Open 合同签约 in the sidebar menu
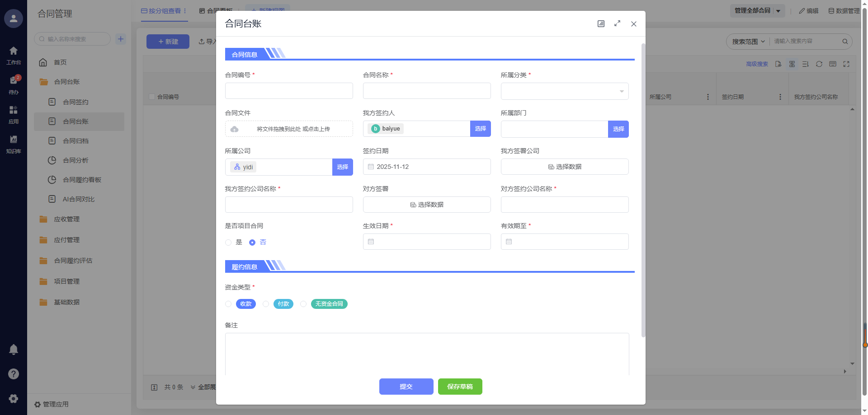 coord(75,102)
